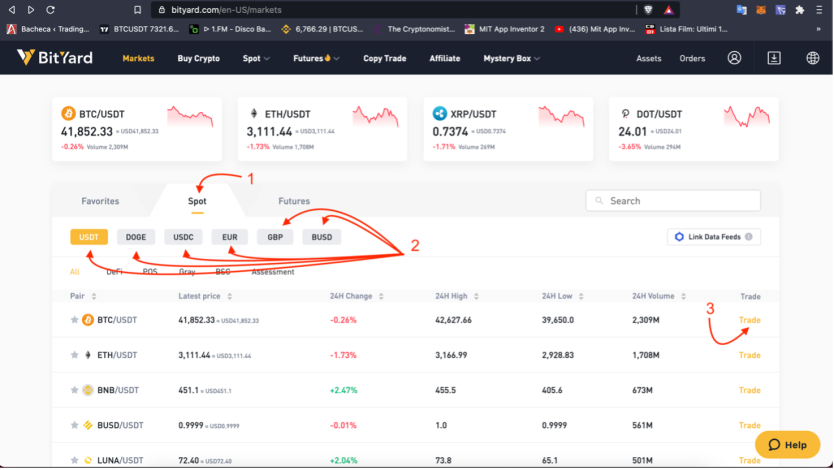
Task: Click the Bitcoin icon in BTC/USDT row
Action: [x=88, y=320]
